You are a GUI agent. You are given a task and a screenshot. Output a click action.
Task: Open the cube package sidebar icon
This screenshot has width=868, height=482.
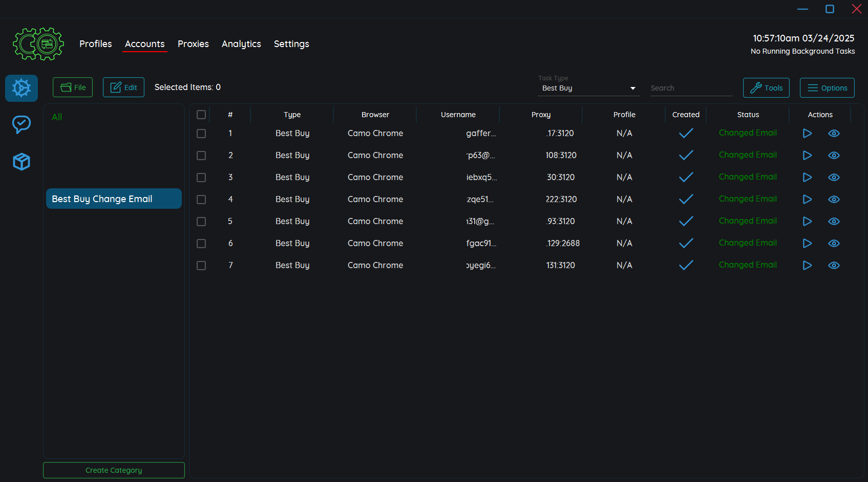(x=22, y=162)
